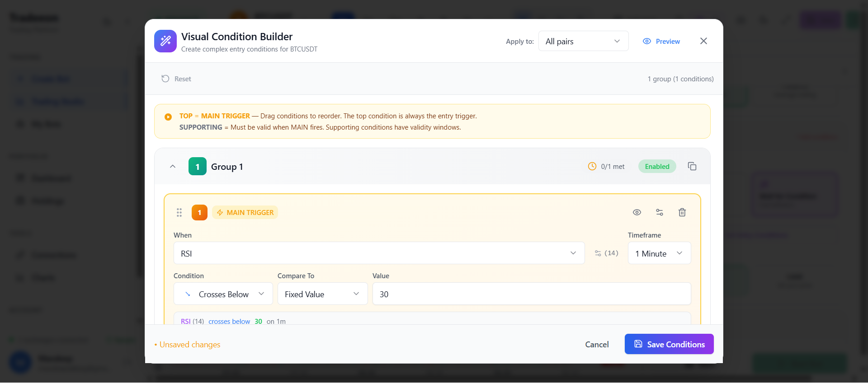Screen dimensions: 868x383
Task: Click the clock icon beside 0/1 met
Action: 592,166
